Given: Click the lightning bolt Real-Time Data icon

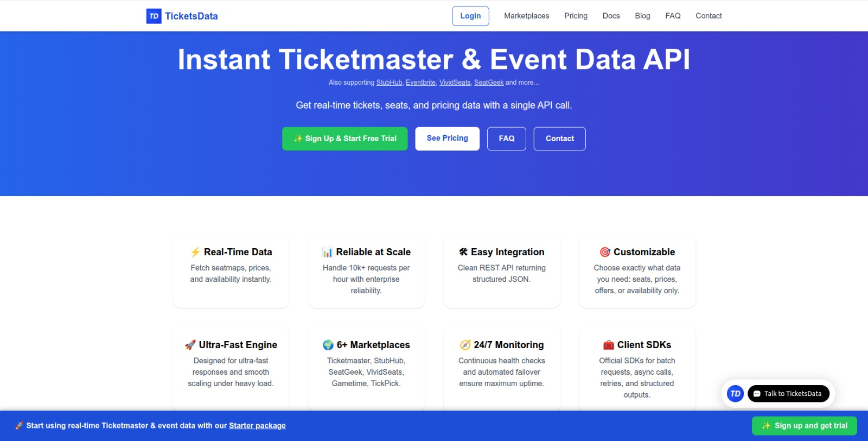Looking at the screenshot, I should click(x=195, y=252).
